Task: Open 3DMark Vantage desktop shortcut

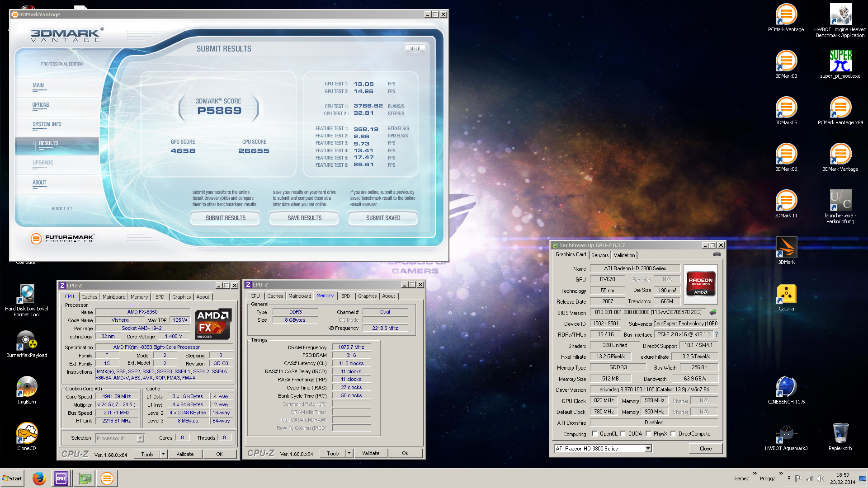Action: point(840,157)
